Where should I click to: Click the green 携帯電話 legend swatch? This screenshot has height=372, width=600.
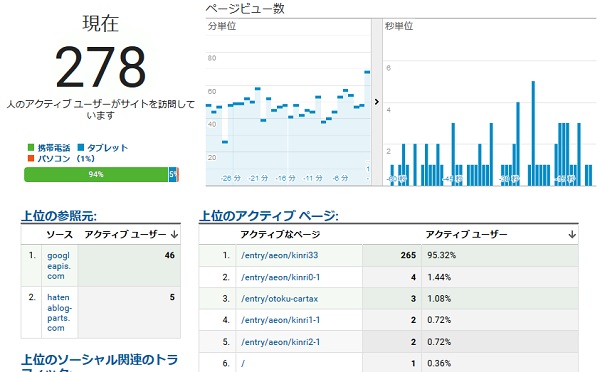pos(31,147)
